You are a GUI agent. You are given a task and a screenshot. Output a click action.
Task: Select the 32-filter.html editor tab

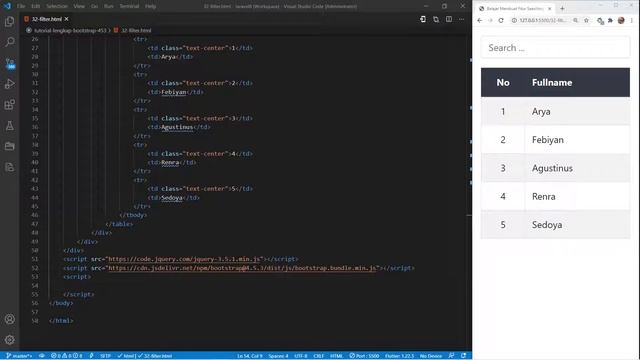pyautogui.click(x=46, y=19)
